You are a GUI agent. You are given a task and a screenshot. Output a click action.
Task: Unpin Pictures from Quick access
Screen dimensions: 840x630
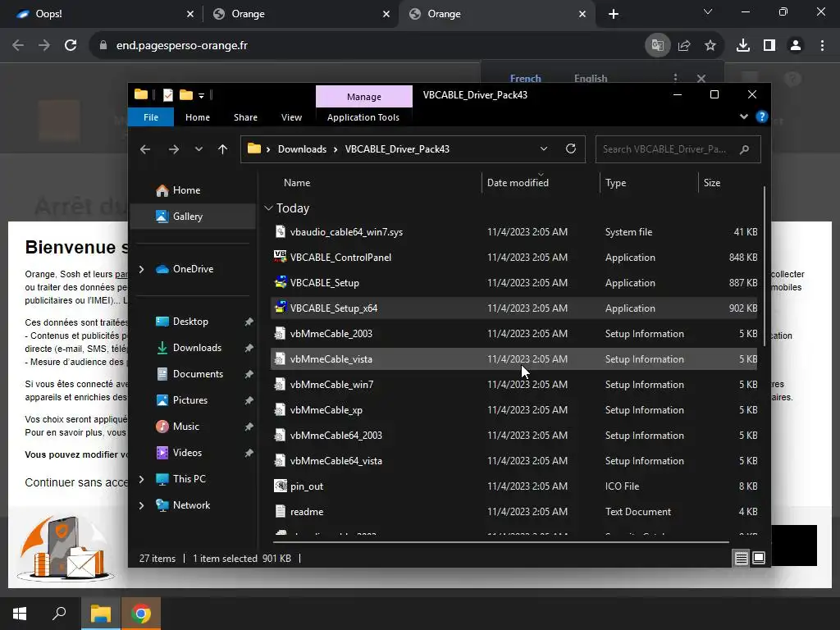pyautogui.click(x=249, y=400)
